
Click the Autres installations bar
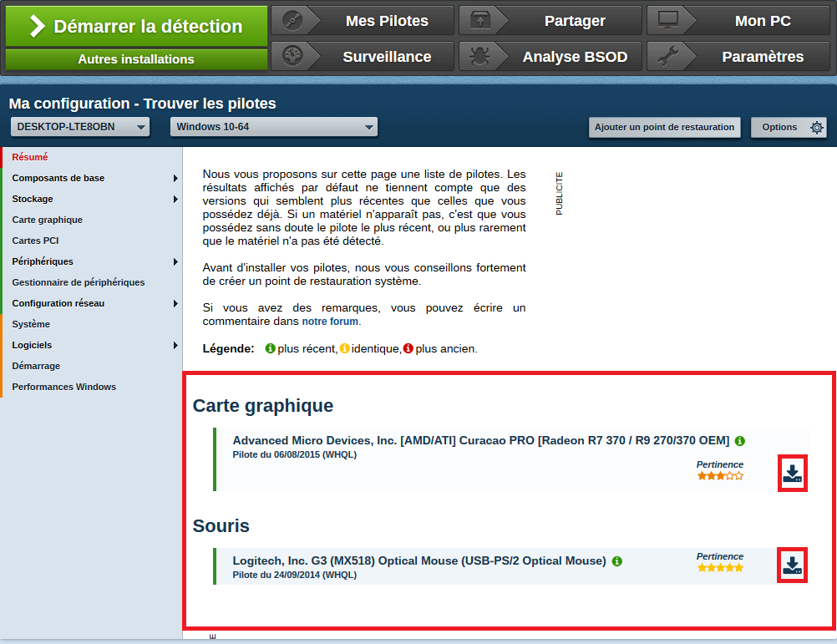[x=136, y=59]
